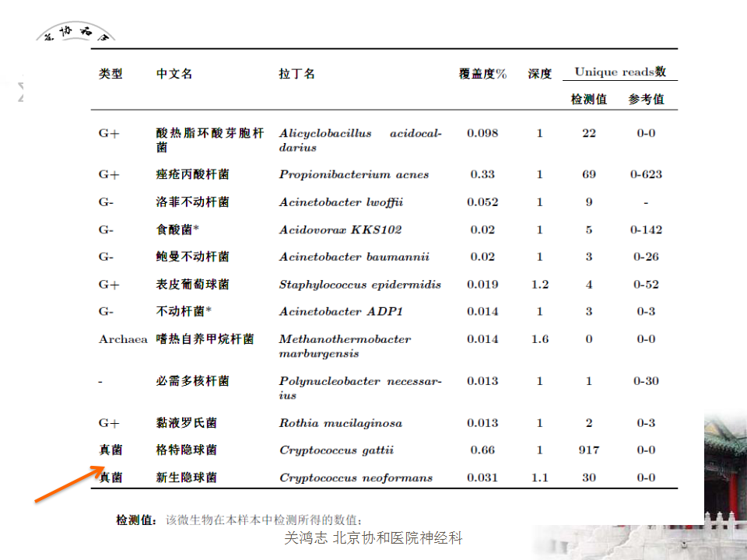The height and width of the screenshot is (560, 747).
Task: Select Cryptococcus neoformans text
Action: point(356,478)
